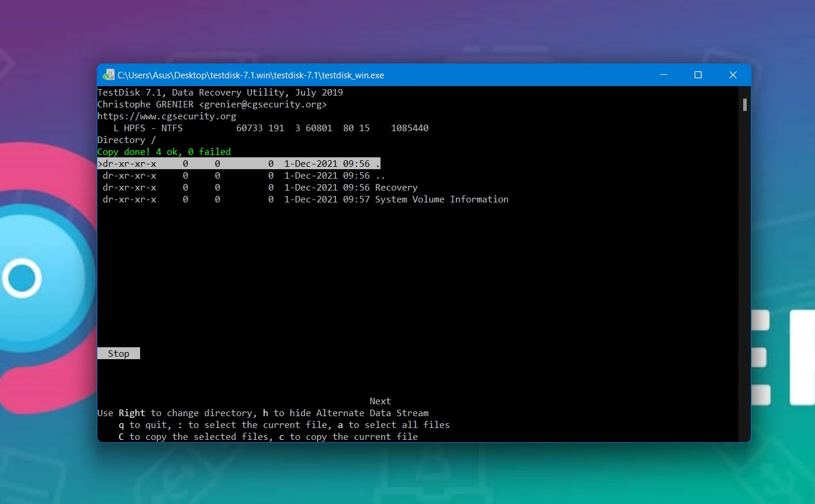This screenshot has height=504, width=815.
Task: Click 'C to copy the selected files' hint
Action: (268, 437)
